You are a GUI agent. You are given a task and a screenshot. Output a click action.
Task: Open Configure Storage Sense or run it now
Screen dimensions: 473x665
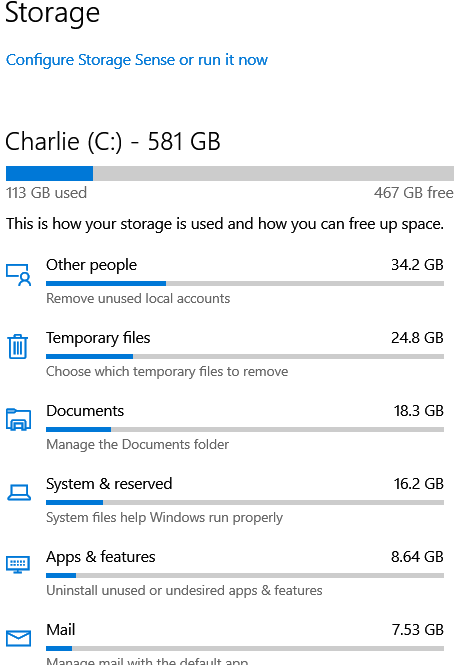click(137, 60)
